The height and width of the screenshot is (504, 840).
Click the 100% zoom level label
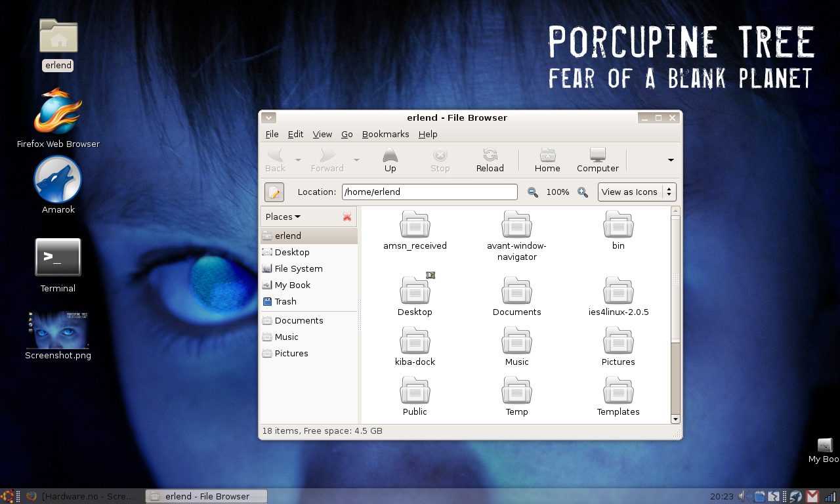coord(558,192)
